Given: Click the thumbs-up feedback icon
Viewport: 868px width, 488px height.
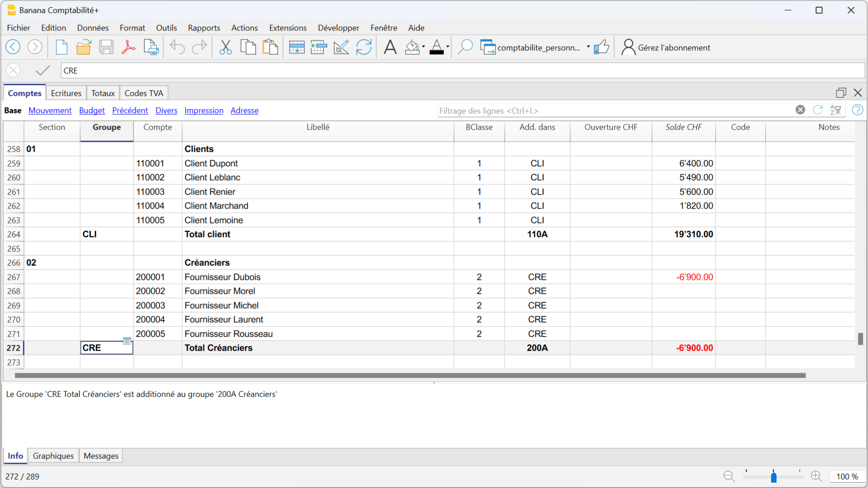Looking at the screenshot, I should [x=601, y=47].
